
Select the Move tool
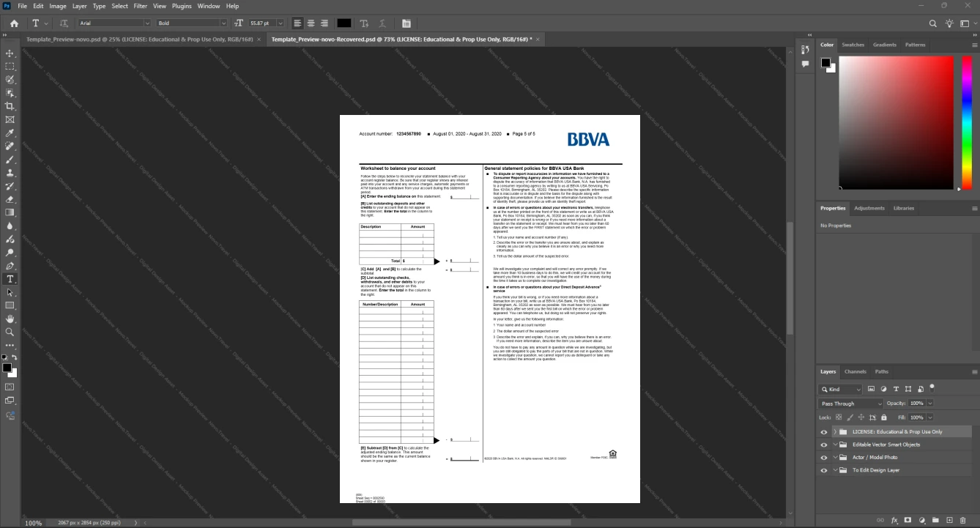click(x=10, y=53)
